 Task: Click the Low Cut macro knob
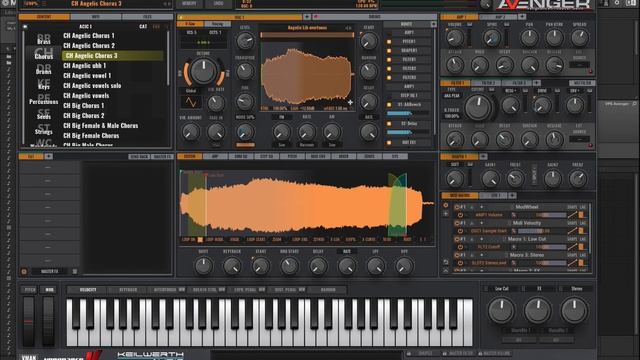click(501, 310)
